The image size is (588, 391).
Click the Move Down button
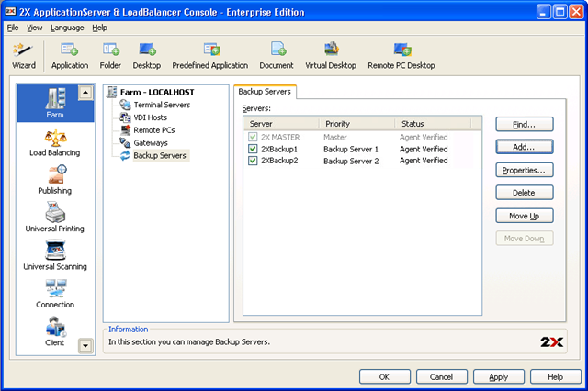tap(525, 239)
